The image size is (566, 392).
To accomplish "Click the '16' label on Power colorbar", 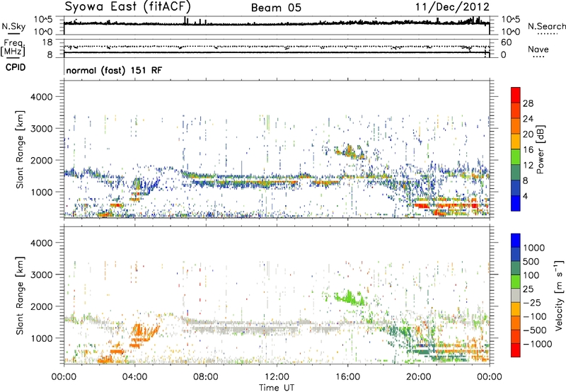I will coord(528,150).
